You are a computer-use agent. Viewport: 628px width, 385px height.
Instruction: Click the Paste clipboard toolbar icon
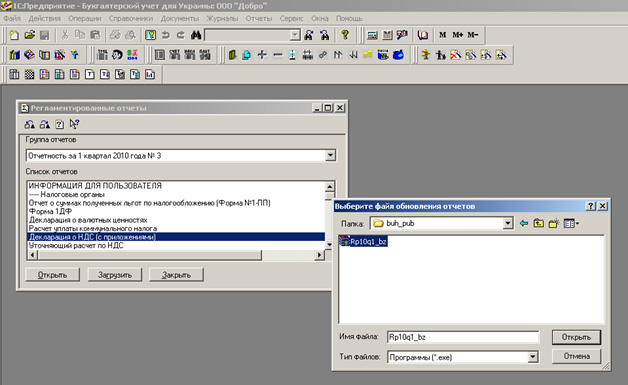pyautogui.click(x=95, y=35)
